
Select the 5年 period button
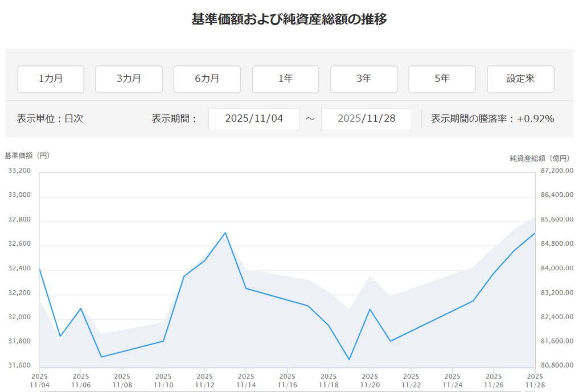[442, 79]
